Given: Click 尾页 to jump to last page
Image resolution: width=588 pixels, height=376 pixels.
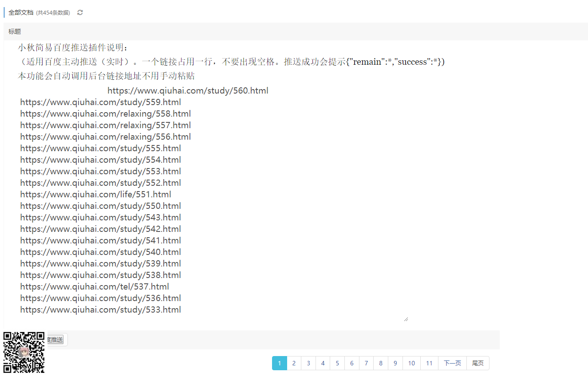Looking at the screenshot, I should 478,363.
